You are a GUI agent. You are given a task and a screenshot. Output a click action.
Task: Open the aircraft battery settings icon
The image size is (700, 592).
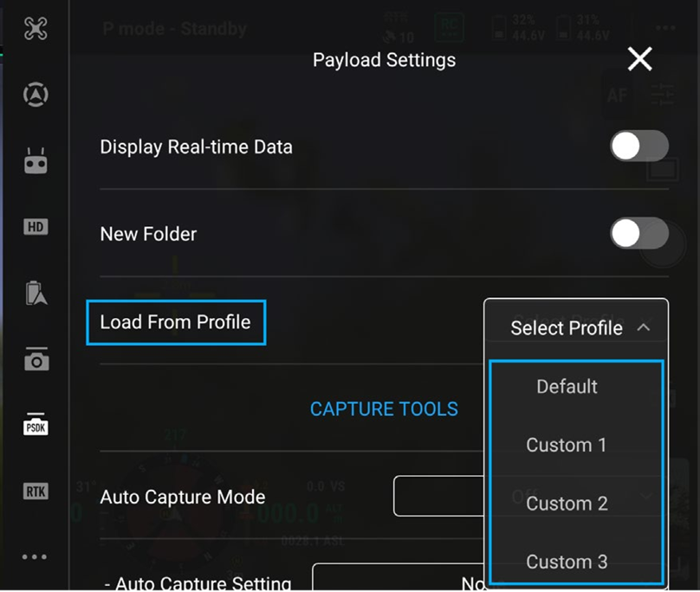(x=36, y=293)
